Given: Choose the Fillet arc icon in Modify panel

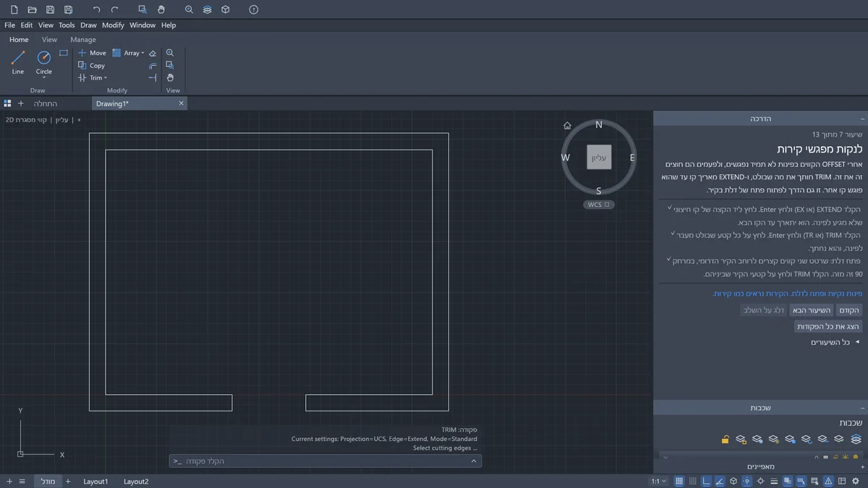Looking at the screenshot, I should click(x=153, y=65).
